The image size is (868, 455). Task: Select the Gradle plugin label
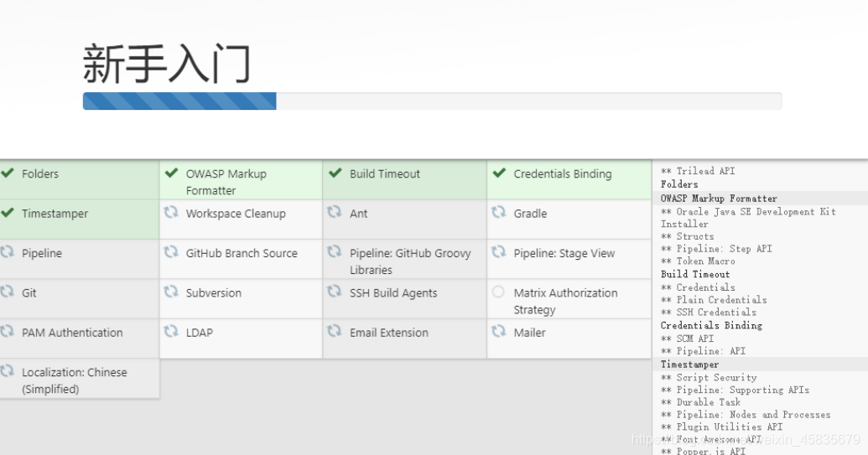point(530,214)
